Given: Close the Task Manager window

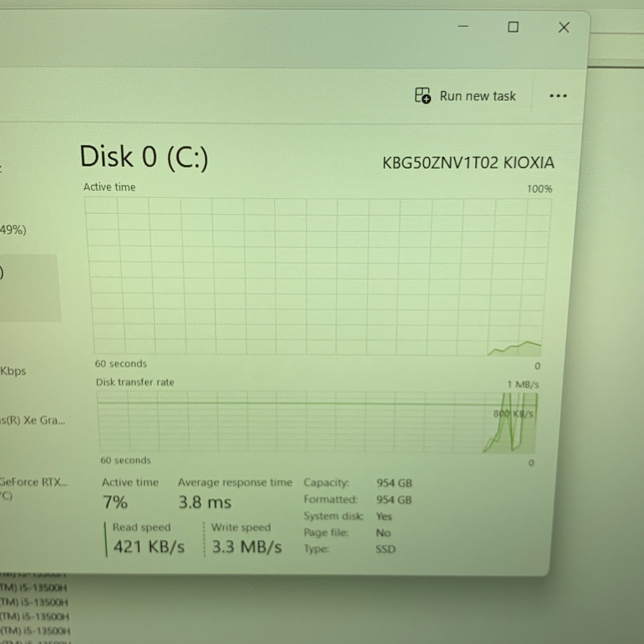Looking at the screenshot, I should pyautogui.click(x=563, y=27).
